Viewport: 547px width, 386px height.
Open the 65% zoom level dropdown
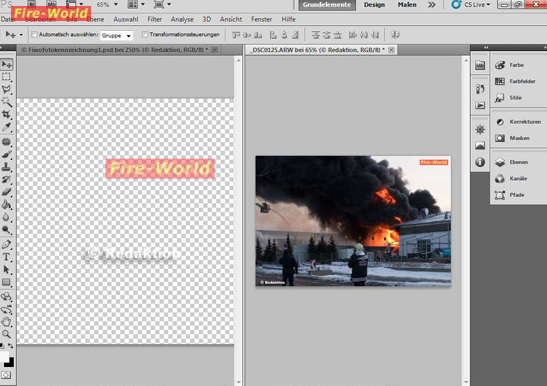point(107,5)
